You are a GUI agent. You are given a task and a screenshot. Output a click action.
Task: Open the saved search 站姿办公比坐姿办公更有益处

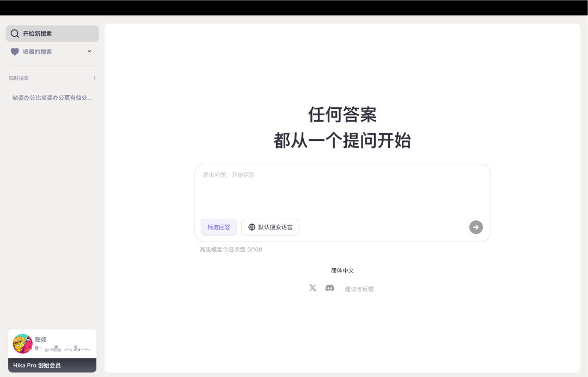click(x=52, y=97)
